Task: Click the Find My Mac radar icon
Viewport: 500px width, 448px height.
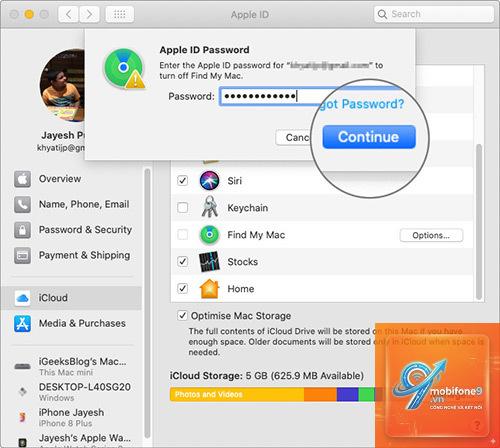Action: [209, 235]
